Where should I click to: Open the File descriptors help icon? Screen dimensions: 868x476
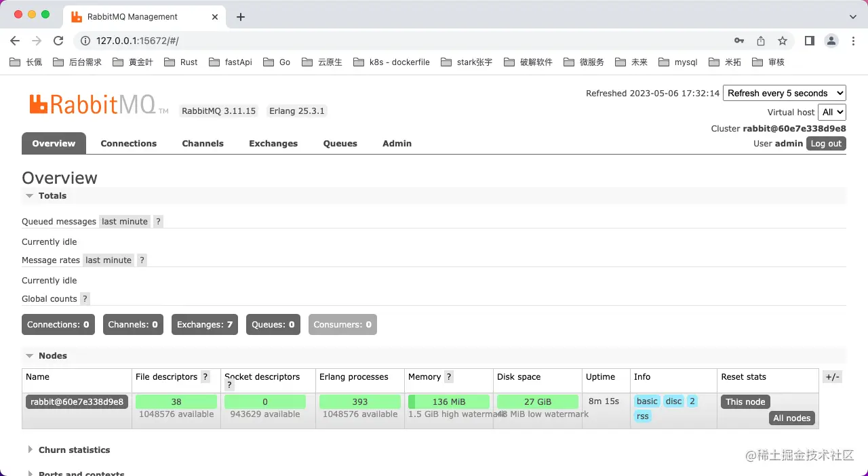[x=205, y=376]
